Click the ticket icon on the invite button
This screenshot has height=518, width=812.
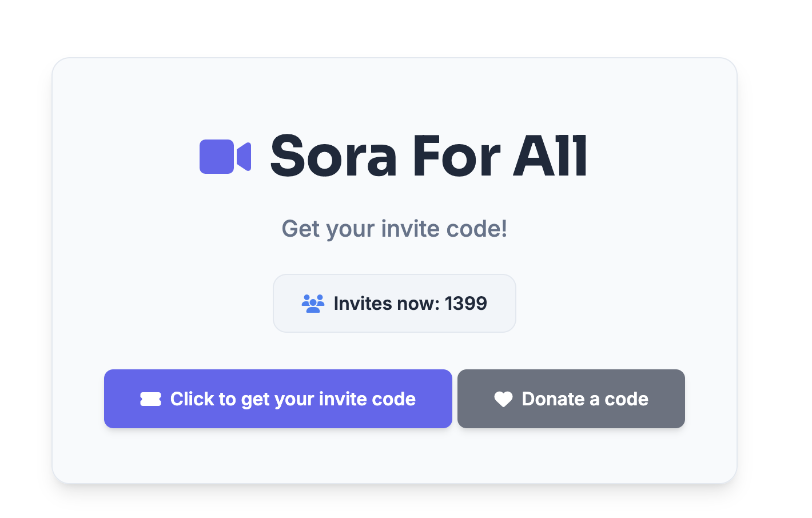click(x=150, y=399)
